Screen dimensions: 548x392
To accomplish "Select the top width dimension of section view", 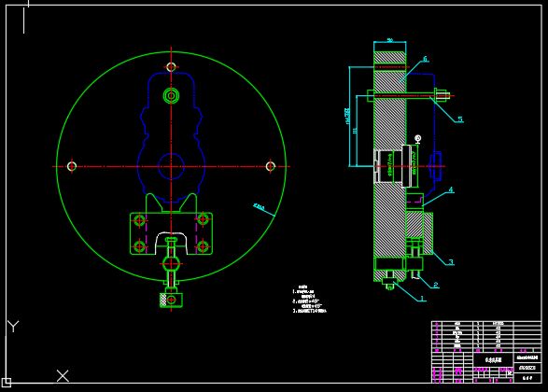I will click(x=390, y=40).
